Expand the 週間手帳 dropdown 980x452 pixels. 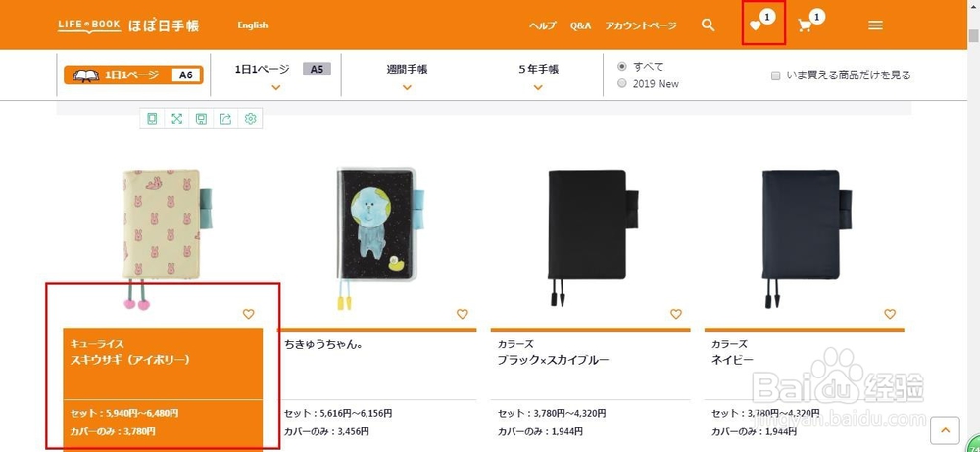coord(407,75)
